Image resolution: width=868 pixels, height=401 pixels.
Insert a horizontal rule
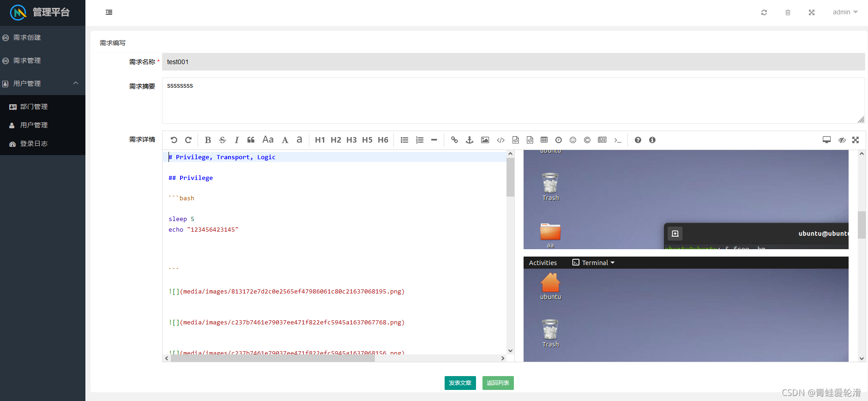click(x=434, y=140)
